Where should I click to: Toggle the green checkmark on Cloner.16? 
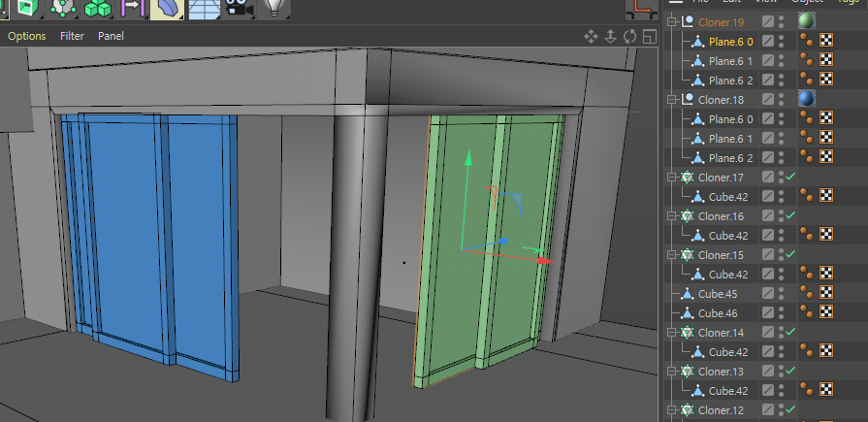click(x=790, y=214)
